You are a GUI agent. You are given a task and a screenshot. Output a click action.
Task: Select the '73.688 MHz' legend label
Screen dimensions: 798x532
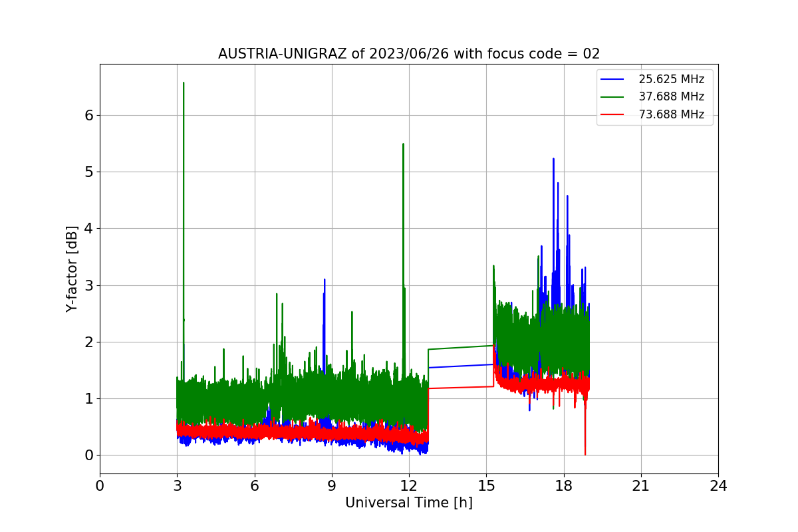[x=671, y=114]
